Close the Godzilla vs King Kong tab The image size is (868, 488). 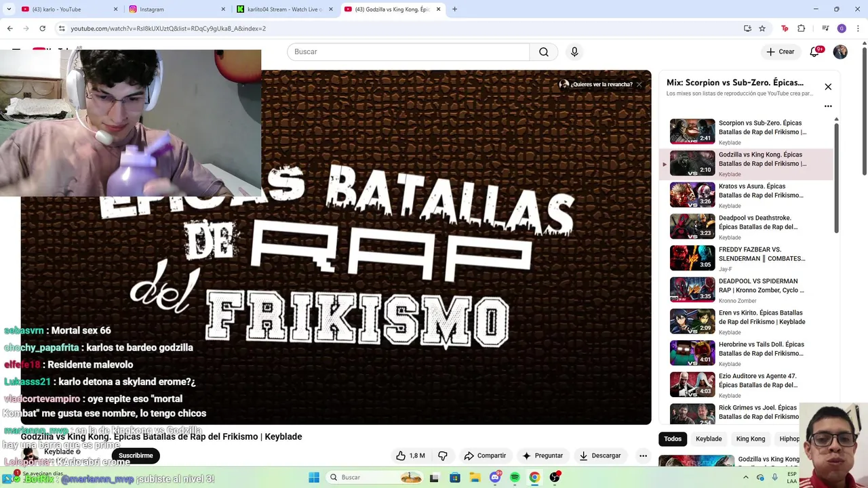pos(439,9)
